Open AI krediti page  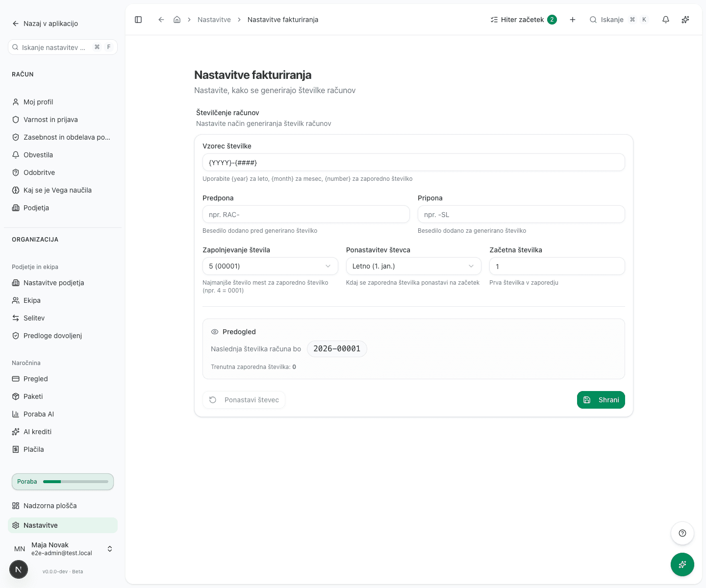tap(63, 432)
